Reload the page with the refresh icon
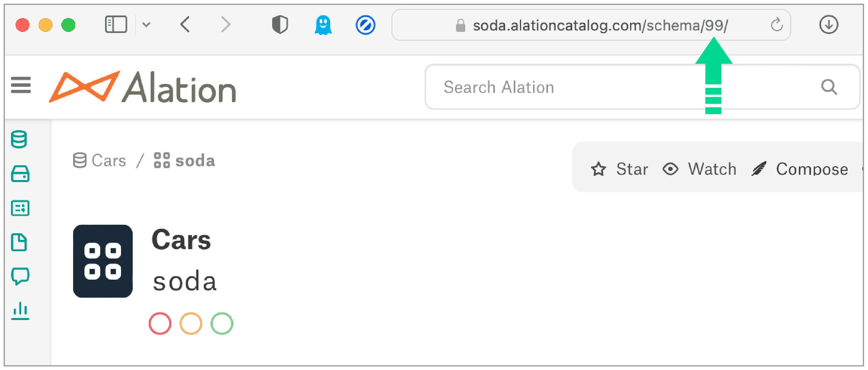This screenshot has width=868, height=370. 776,25
